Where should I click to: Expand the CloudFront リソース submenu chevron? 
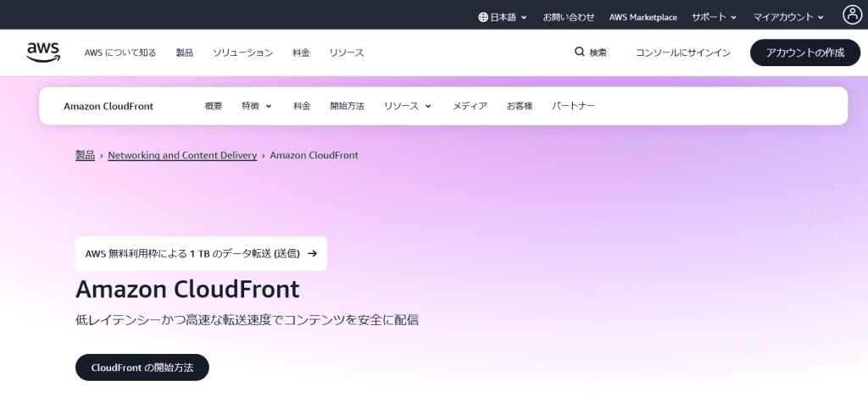[428, 106]
